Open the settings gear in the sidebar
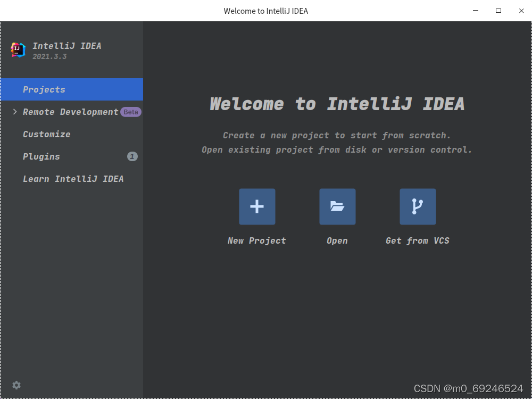This screenshot has width=532, height=399. (16, 385)
